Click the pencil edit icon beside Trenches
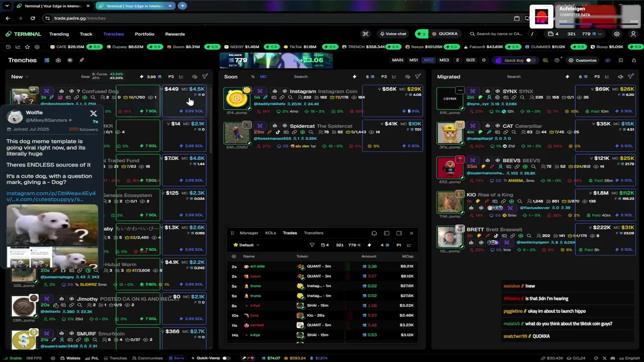The height and width of the screenshot is (362, 644). [x=82, y=60]
